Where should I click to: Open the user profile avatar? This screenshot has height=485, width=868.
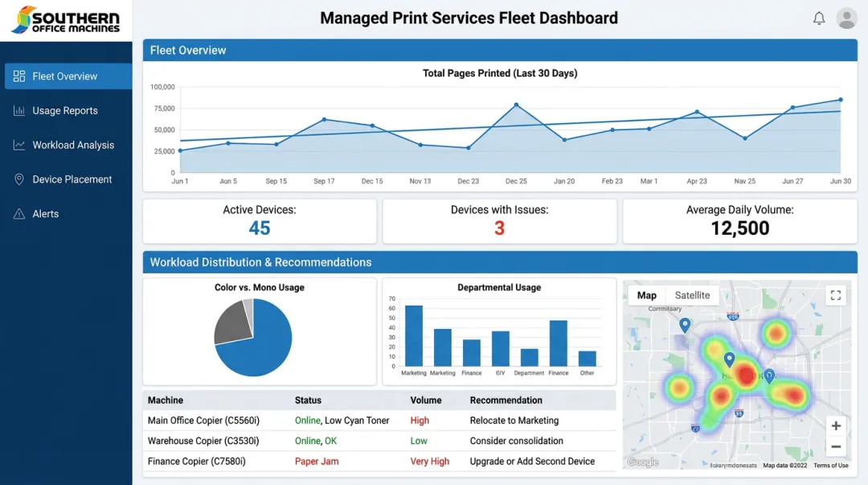846,18
